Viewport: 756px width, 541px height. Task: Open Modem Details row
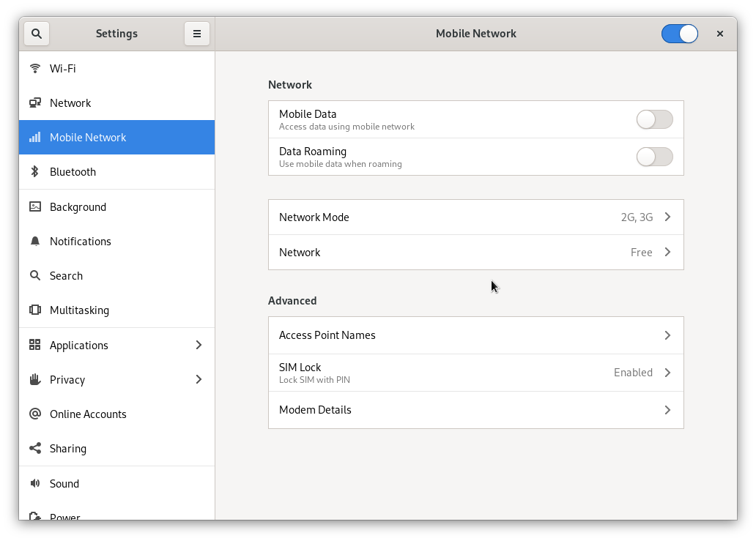tap(475, 410)
